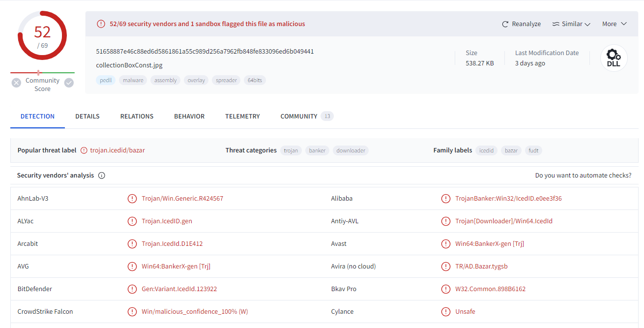Click the warning icon in the Cylance row

click(445, 312)
